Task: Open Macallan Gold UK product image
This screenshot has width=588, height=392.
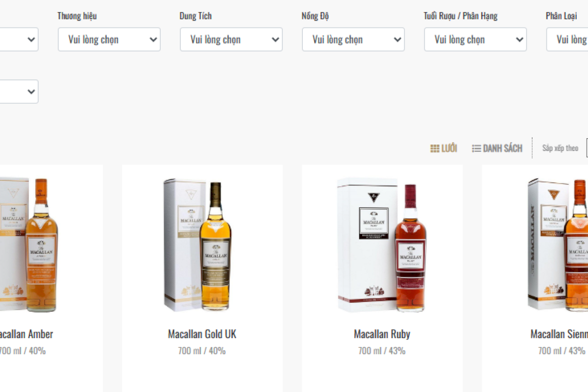Action: pos(202,245)
